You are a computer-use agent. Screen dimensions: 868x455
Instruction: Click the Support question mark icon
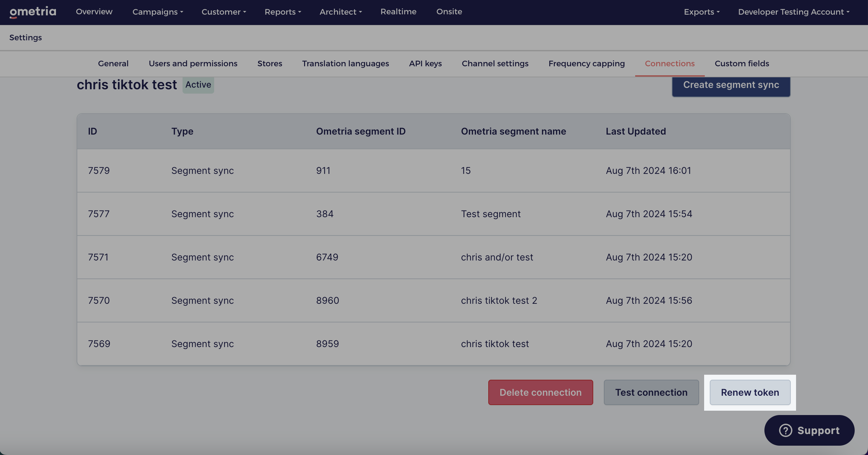[x=785, y=430]
